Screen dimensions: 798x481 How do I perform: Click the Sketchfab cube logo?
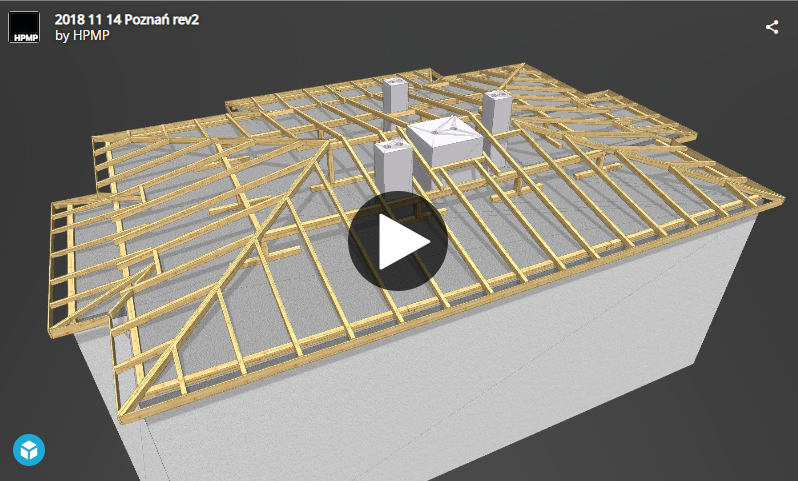(x=29, y=450)
